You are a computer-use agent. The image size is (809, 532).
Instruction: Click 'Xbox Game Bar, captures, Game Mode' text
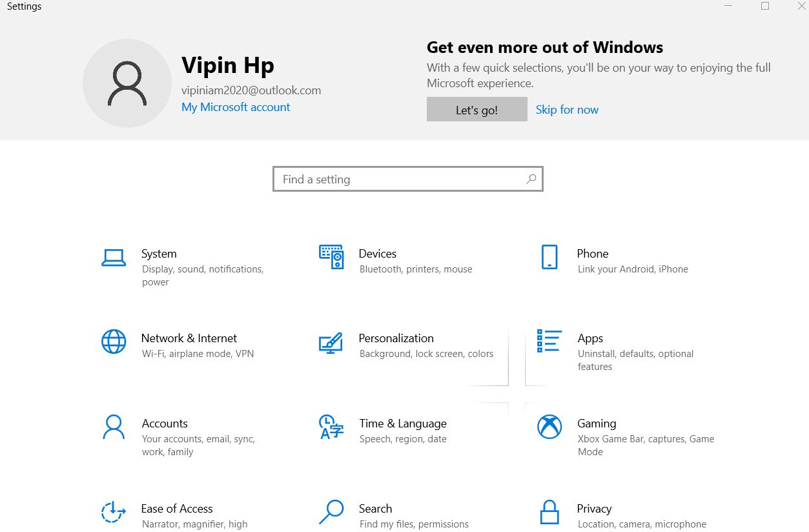[x=646, y=445]
